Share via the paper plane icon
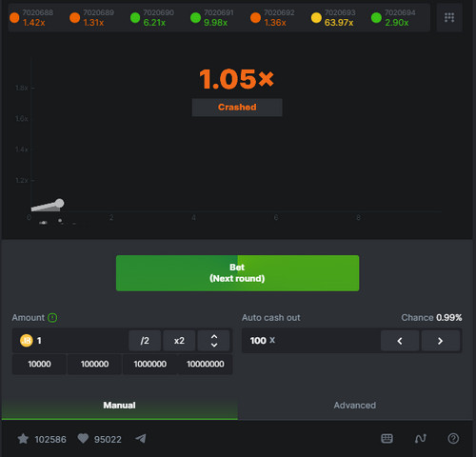The width and height of the screenshot is (476, 457). click(141, 439)
